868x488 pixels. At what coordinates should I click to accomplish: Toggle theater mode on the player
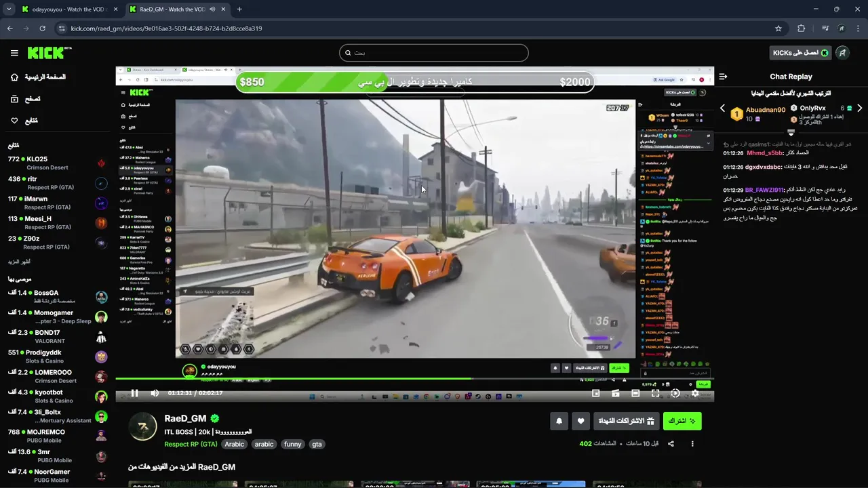[635, 393]
